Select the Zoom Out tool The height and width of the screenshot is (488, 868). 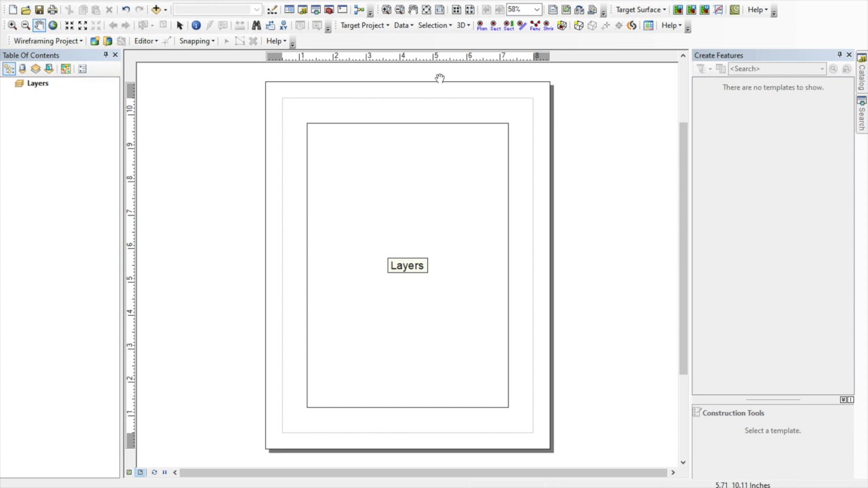26,25
